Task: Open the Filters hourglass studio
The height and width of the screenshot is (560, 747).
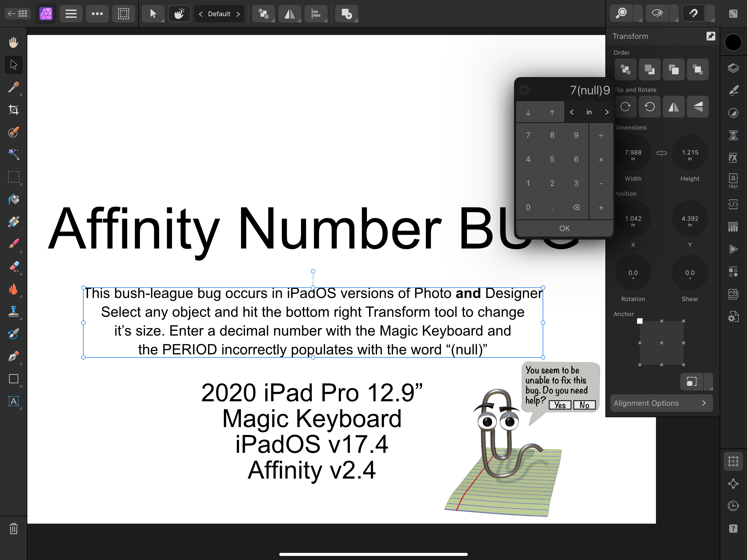Action: [733, 135]
